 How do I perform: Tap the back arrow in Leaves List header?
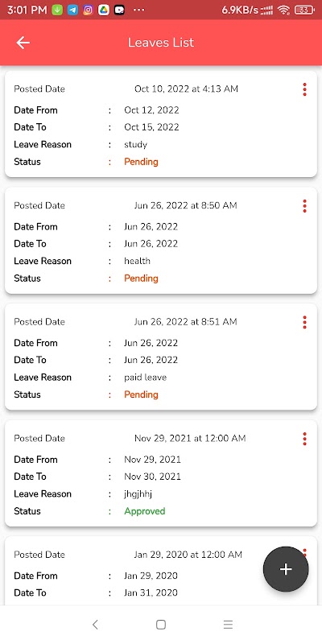click(x=23, y=43)
